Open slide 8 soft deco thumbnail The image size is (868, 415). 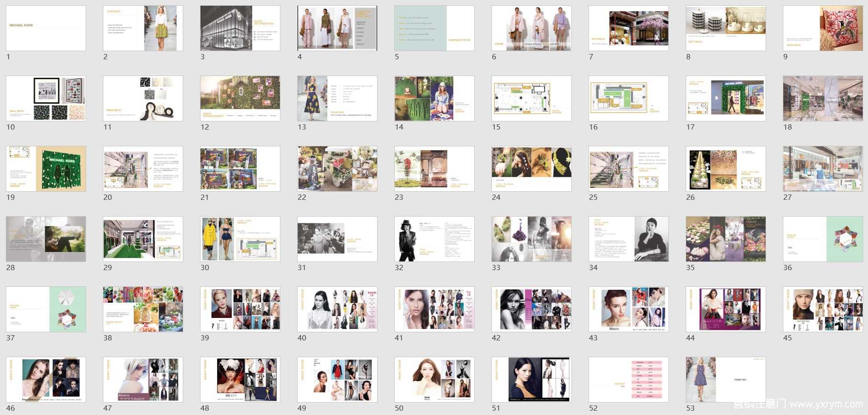tap(726, 28)
